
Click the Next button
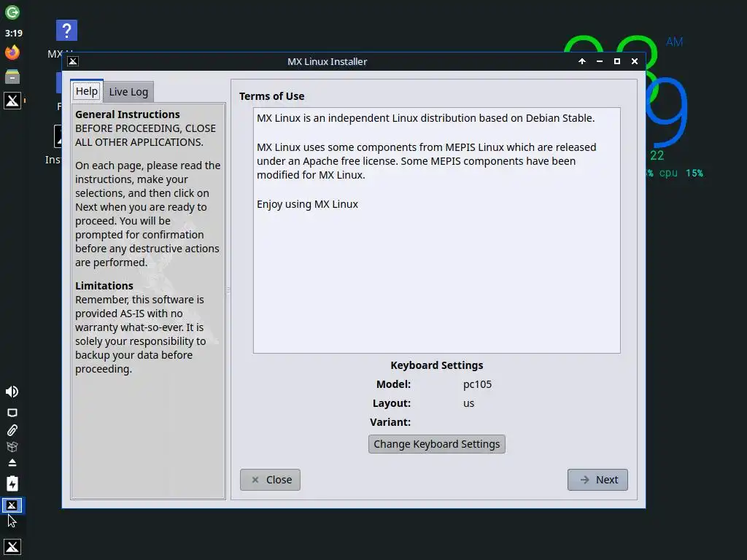[x=597, y=480]
